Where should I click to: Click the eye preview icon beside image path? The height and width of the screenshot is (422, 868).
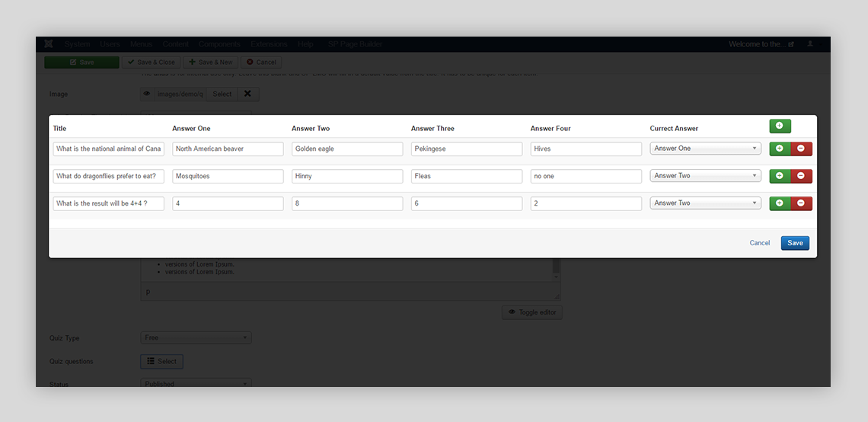(147, 94)
